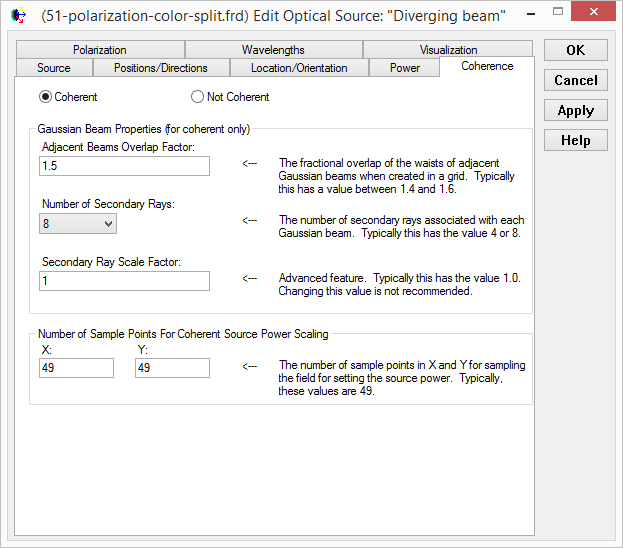The width and height of the screenshot is (623, 548).
Task: Click the X sample points field
Action: (76, 368)
